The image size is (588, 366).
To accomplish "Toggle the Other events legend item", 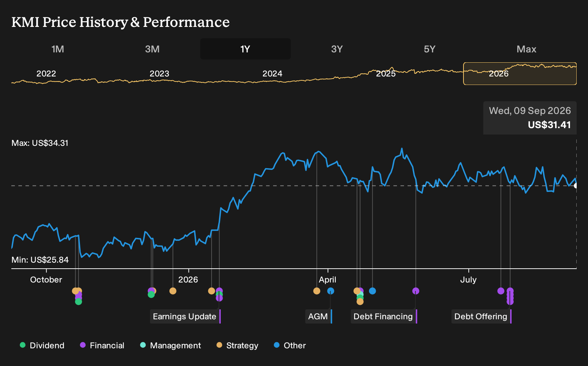I will coord(290,345).
